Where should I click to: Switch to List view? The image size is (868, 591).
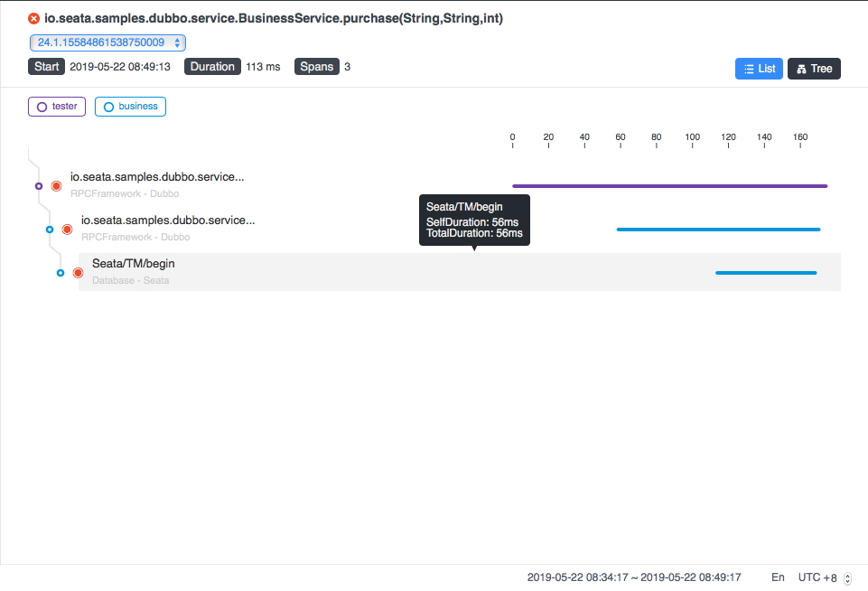click(x=759, y=69)
